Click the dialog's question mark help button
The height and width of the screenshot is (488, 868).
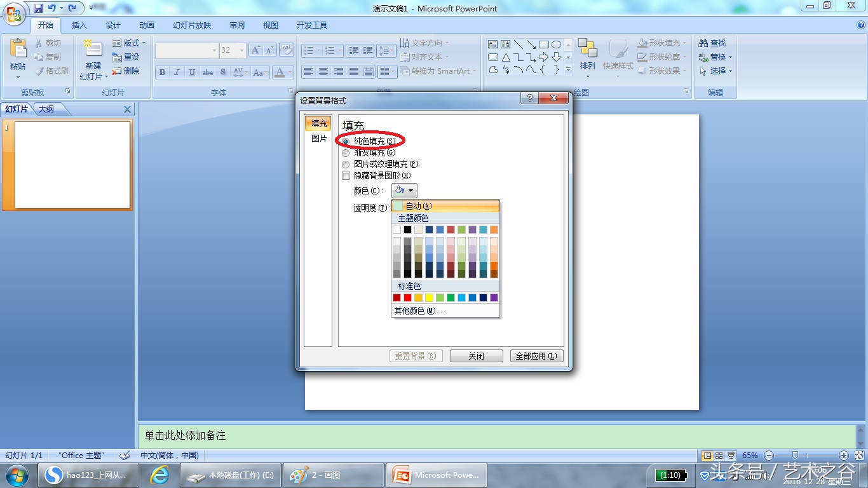(529, 98)
